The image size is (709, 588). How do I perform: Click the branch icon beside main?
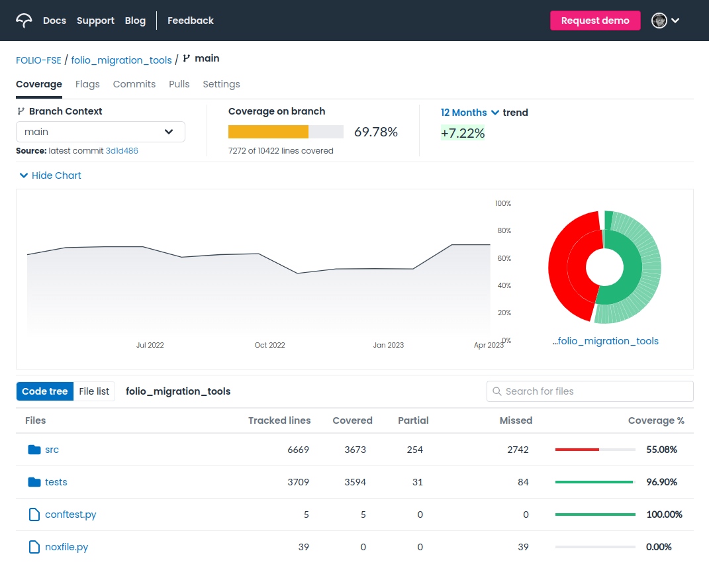(x=186, y=58)
